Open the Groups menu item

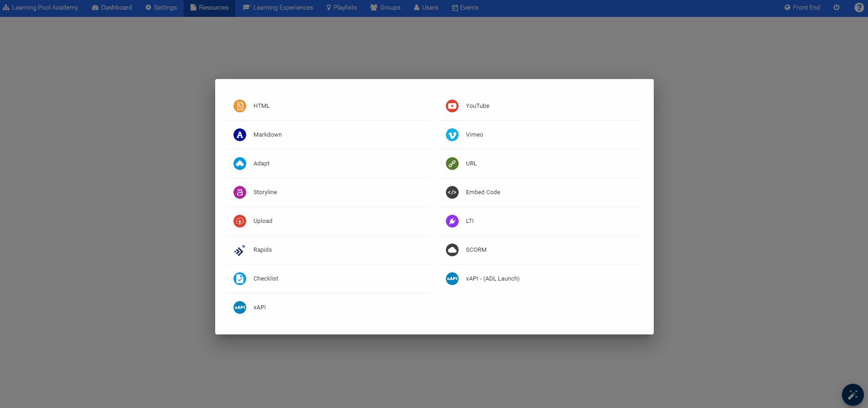(385, 8)
